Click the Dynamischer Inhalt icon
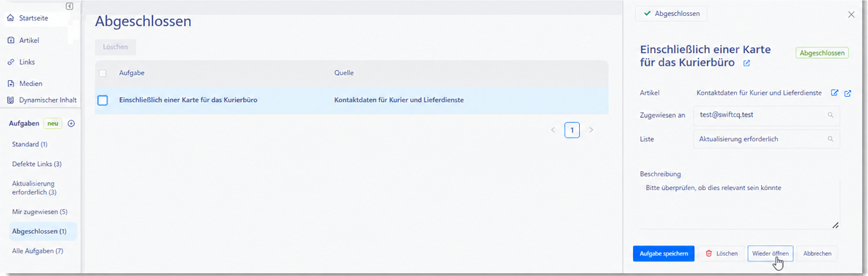 [x=10, y=100]
